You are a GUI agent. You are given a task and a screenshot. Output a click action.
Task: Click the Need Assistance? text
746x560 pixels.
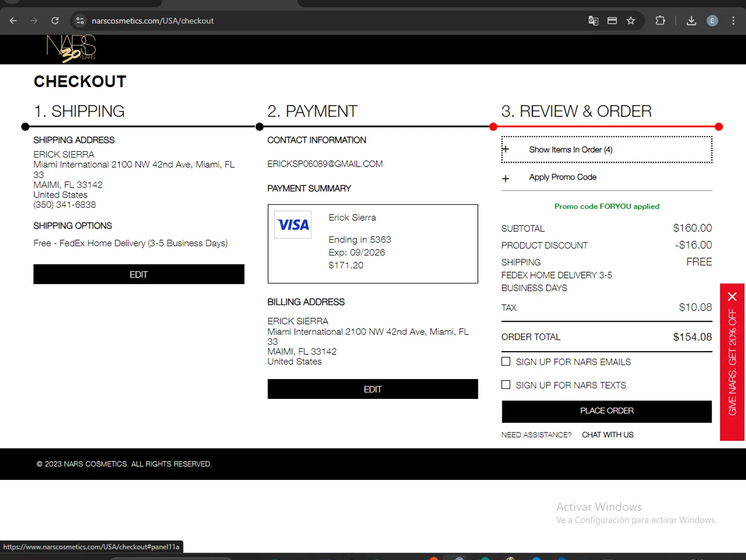(536, 435)
